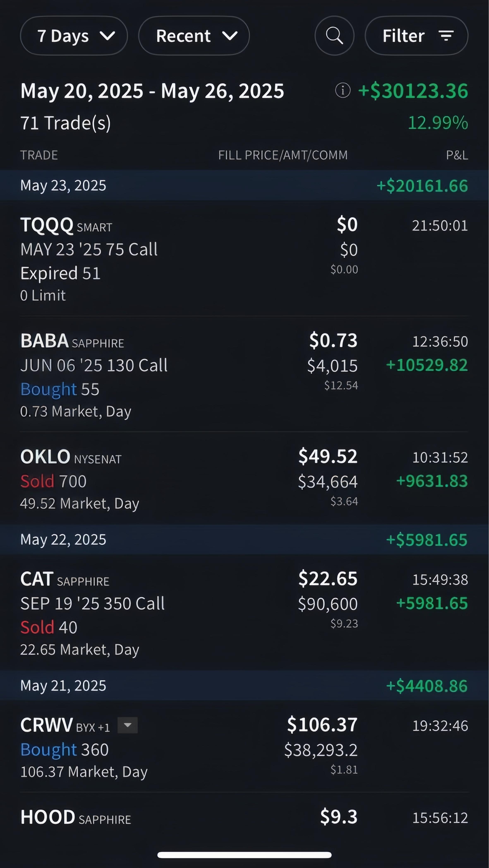Click the Filter button
Viewport: 489px width, 868px height.
point(417,36)
